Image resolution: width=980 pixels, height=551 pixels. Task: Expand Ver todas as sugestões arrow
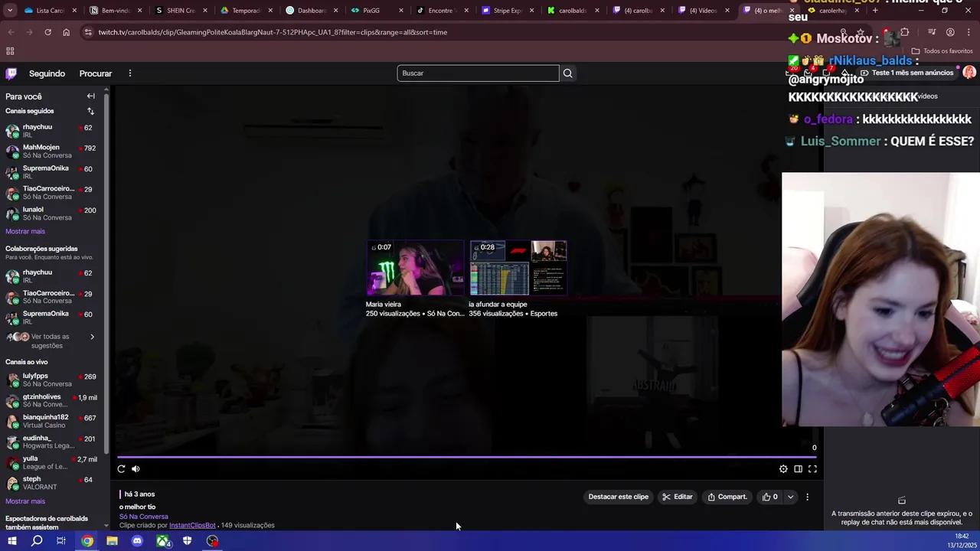[x=92, y=337]
